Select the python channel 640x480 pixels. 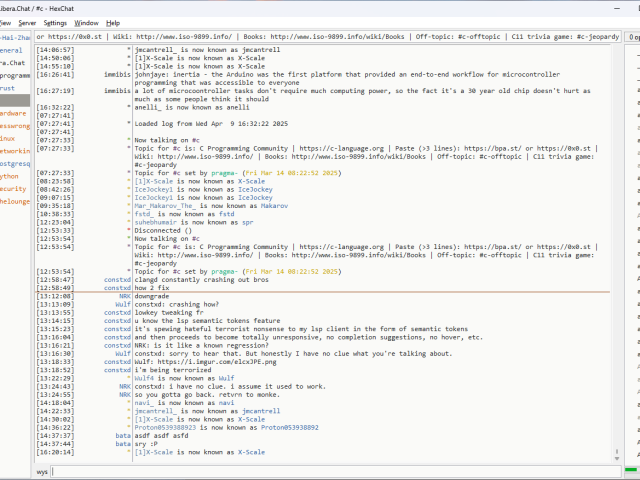[x=10, y=176]
